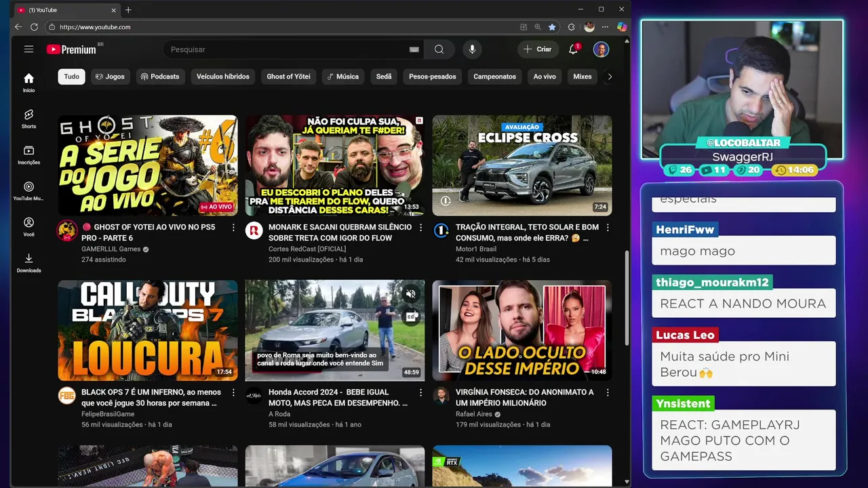Click the search magnifier button
868x488 pixels.
coord(439,49)
